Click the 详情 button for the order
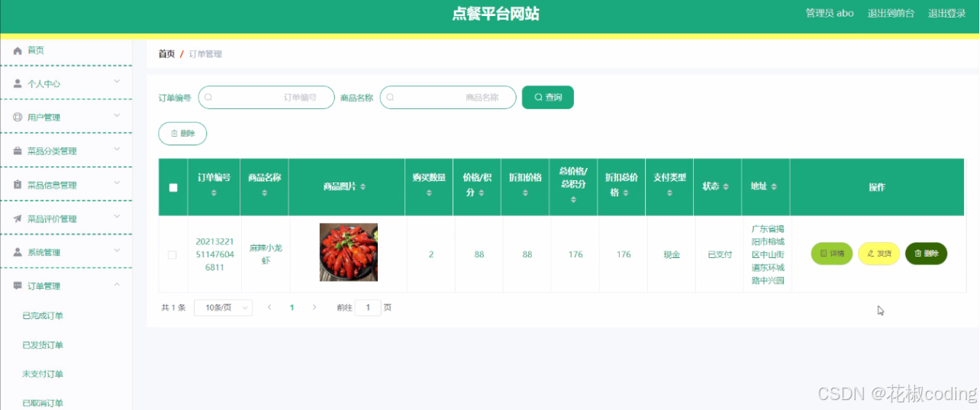 [831, 253]
